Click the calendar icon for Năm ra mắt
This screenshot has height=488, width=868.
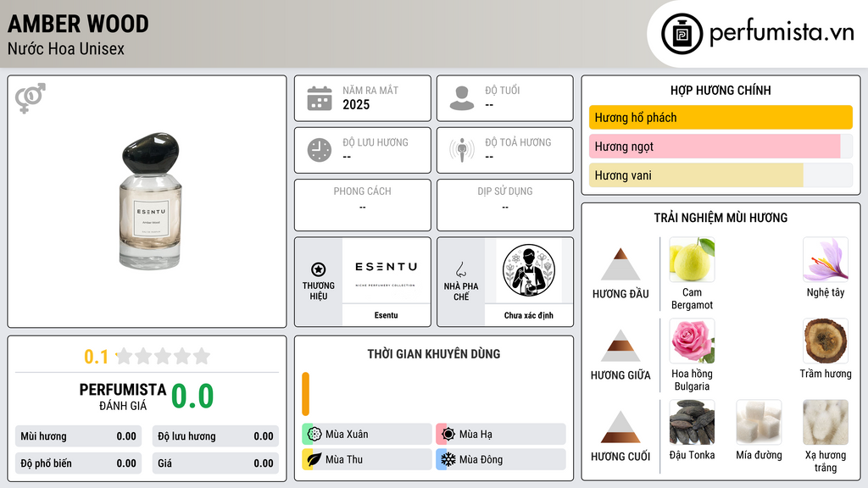pos(320,98)
